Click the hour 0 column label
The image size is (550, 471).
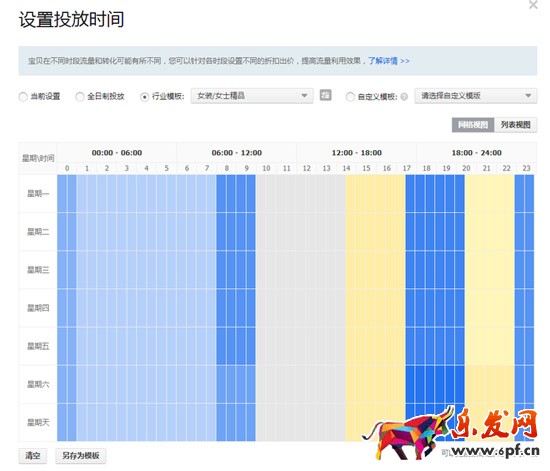[67, 168]
